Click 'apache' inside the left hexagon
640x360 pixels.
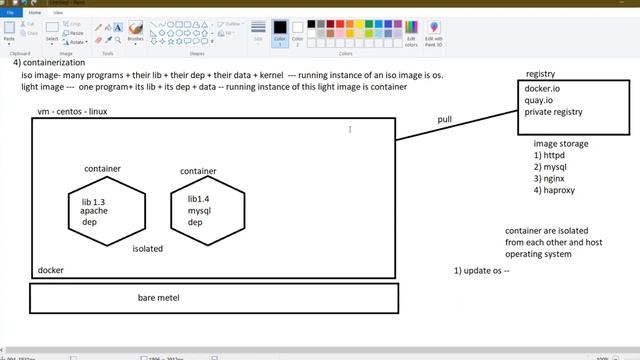click(94, 211)
